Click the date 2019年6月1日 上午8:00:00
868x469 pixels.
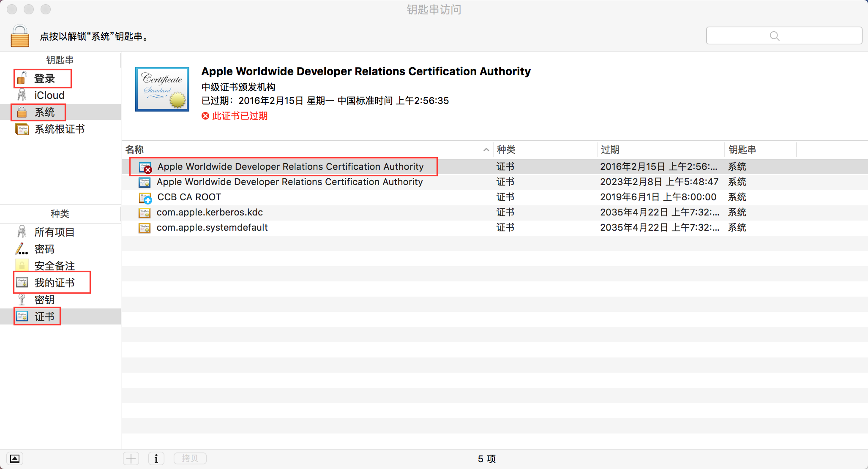(658, 197)
